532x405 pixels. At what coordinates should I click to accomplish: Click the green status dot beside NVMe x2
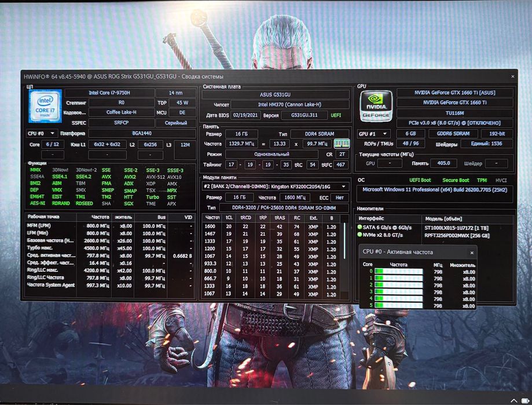359,235
